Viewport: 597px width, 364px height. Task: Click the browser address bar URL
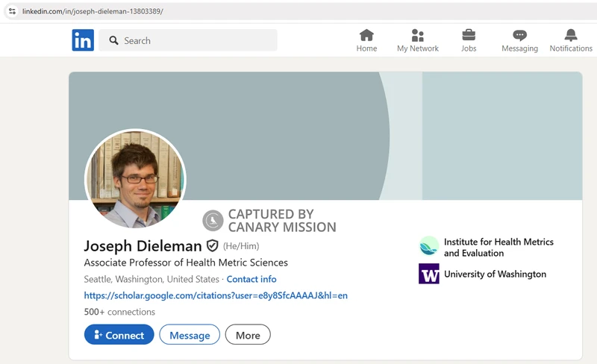[93, 11]
